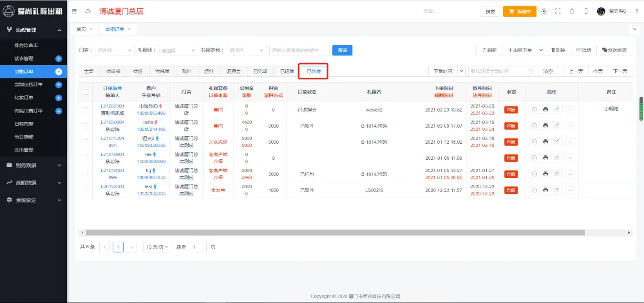Open the notification bell icon
The image size is (644, 303).
pos(571,12)
